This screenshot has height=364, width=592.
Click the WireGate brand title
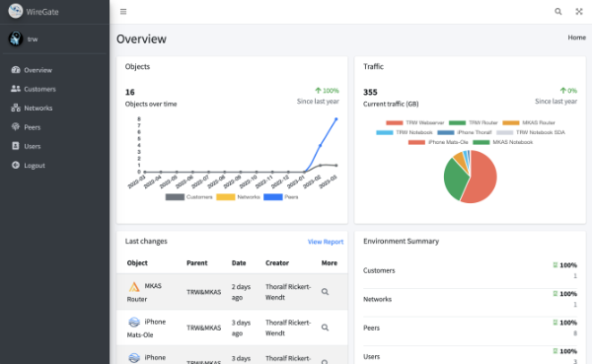42,12
